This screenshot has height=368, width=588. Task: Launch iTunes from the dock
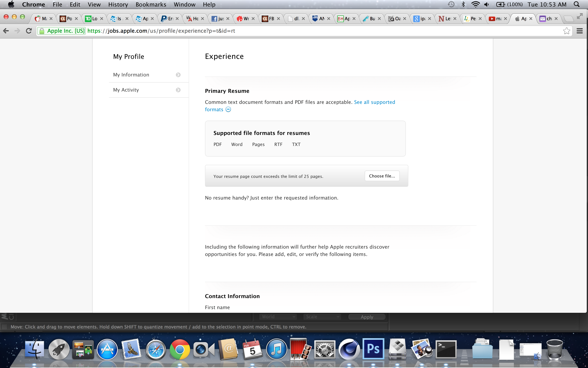tap(276, 349)
